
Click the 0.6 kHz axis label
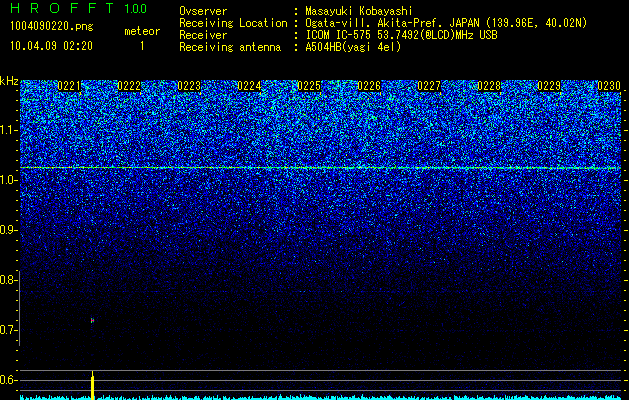(x=7, y=380)
